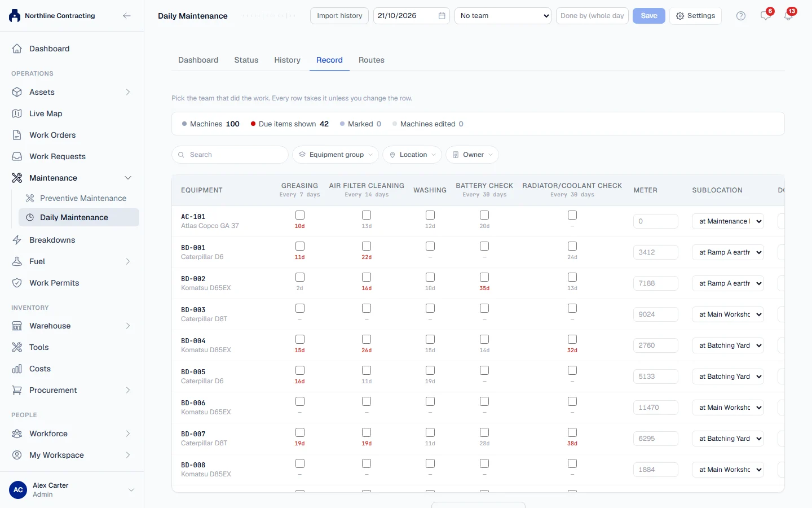The image size is (812, 508).
Task: Check Greasing box for BD-007
Action: [x=300, y=432]
